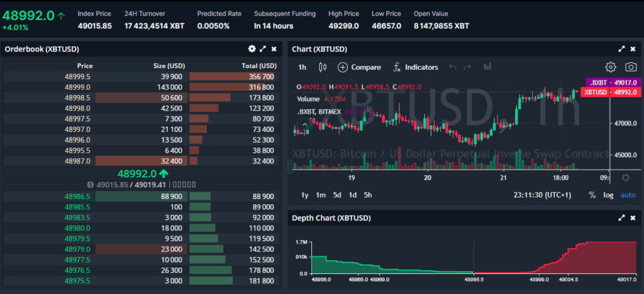This screenshot has width=644, height=294.
Task: Click bid price 48979.5
Action: coord(77,239)
